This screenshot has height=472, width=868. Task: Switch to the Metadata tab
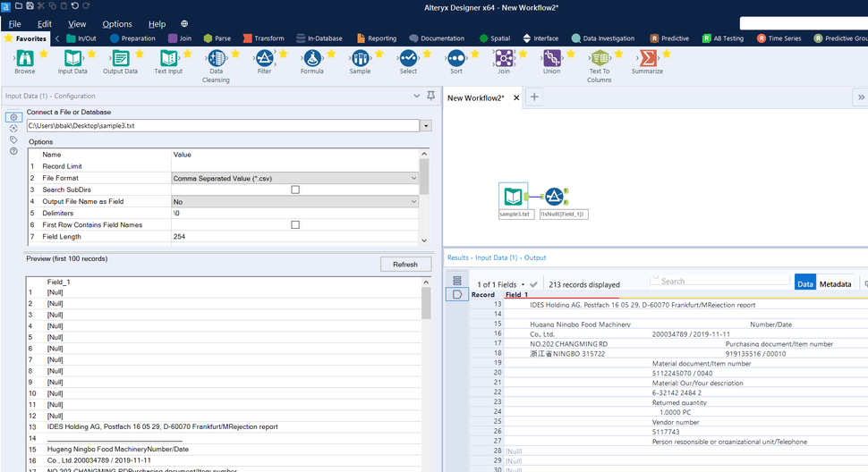pyautogui.click(x=835, y=283)
